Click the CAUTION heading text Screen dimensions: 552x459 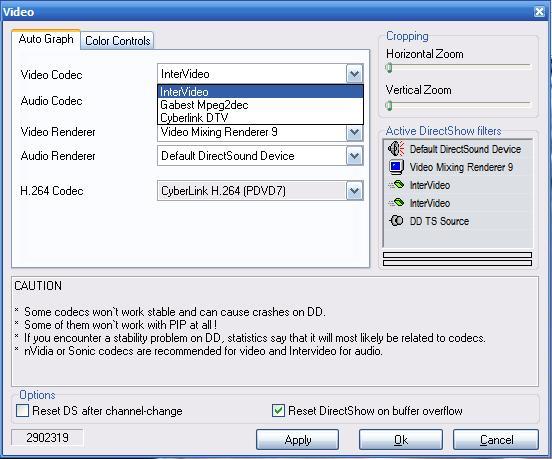[x=38, y=286]
